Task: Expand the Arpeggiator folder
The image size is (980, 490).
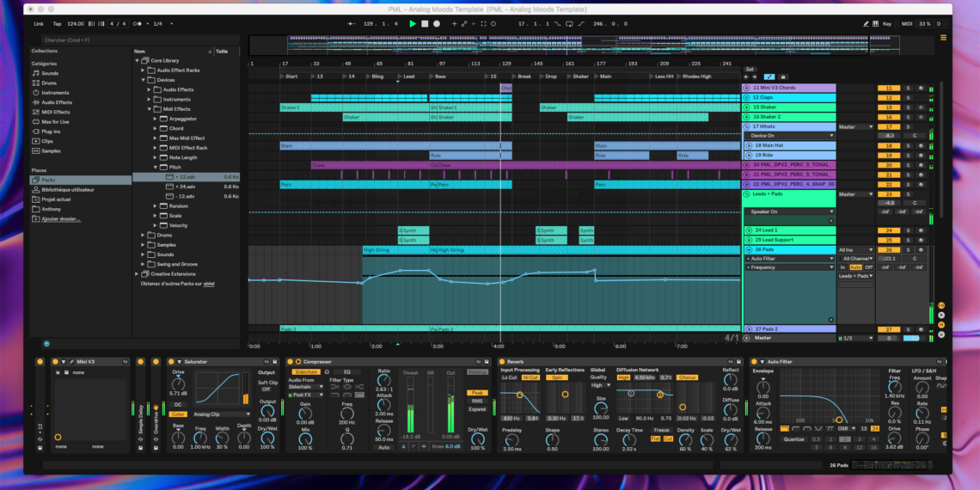Action: 156,119
